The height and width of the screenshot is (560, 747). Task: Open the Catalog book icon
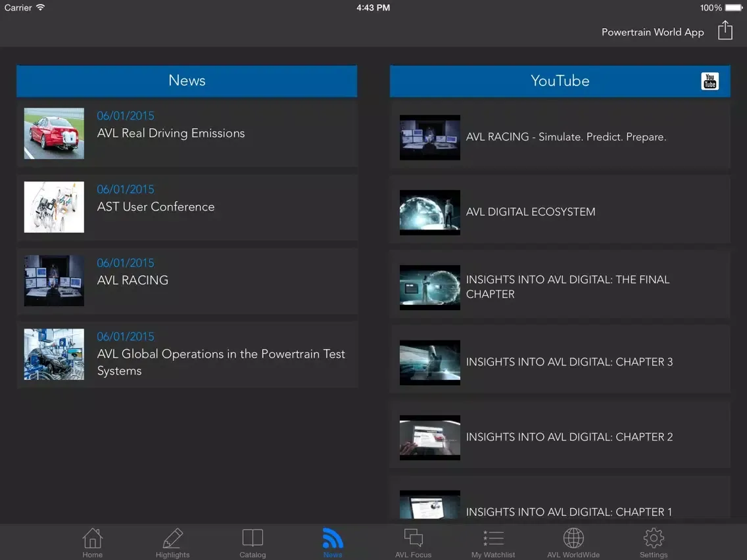[x=253, y=538]
